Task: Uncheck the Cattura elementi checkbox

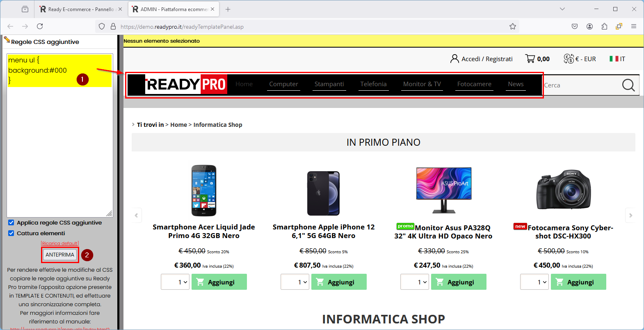Action: pyautogui.click(x=11, y=233)
